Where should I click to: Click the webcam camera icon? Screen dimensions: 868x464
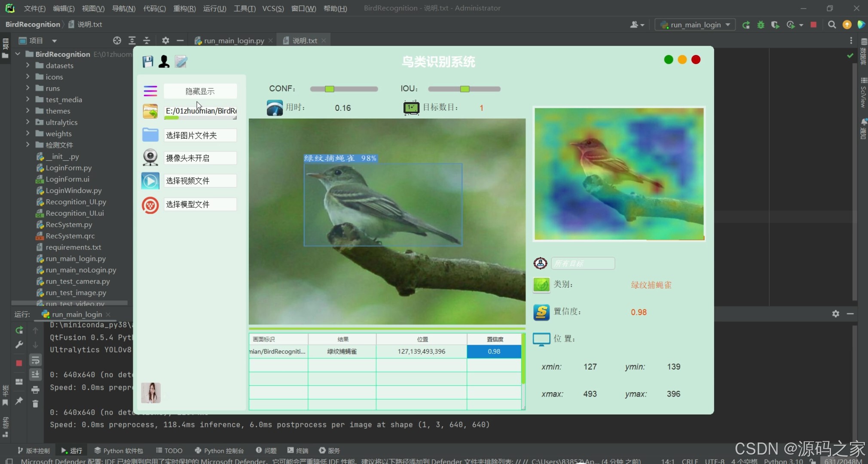tap(150, 158)
